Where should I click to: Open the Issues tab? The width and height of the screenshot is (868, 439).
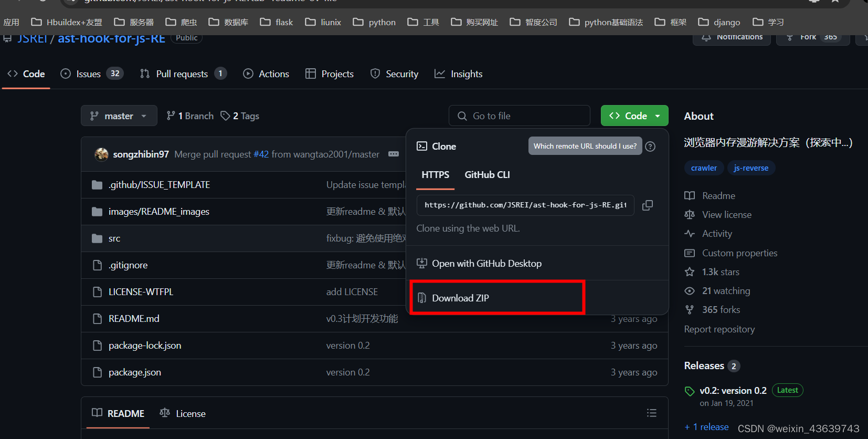point(92,74)
